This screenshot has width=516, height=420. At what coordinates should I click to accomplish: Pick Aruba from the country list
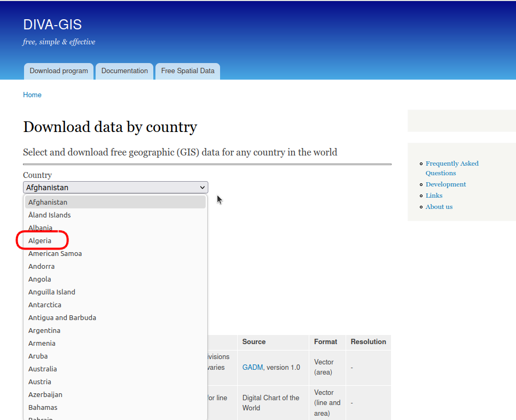(x=115, y=356)
